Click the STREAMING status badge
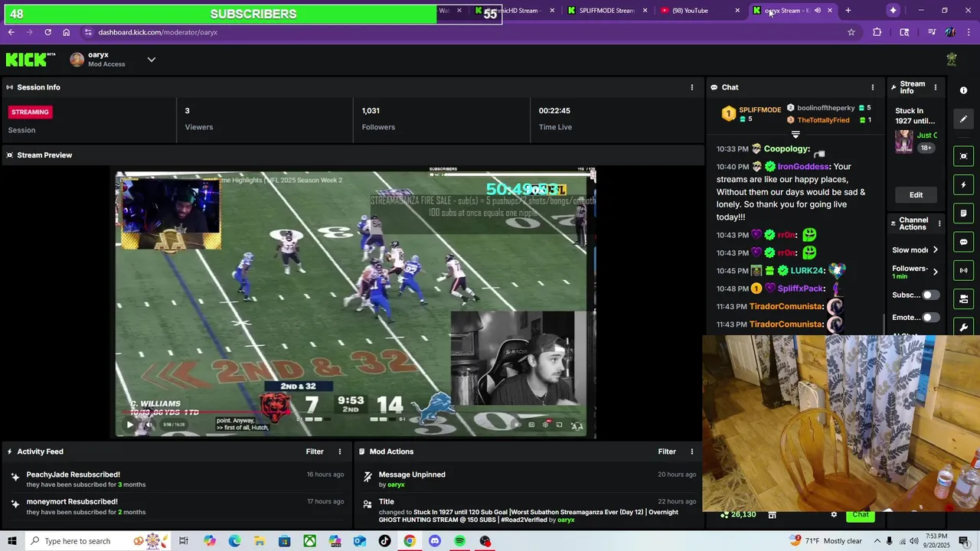 (30, 112)
